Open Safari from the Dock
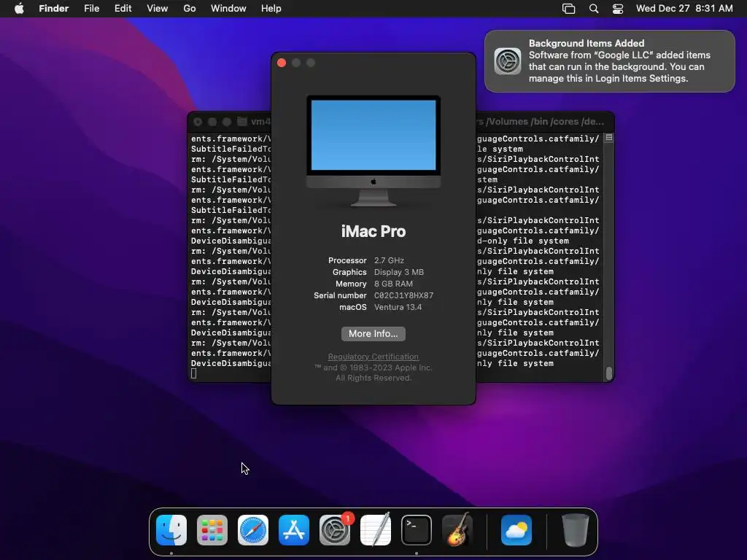The width and height of the screenshot is (747, 560). 253,530
